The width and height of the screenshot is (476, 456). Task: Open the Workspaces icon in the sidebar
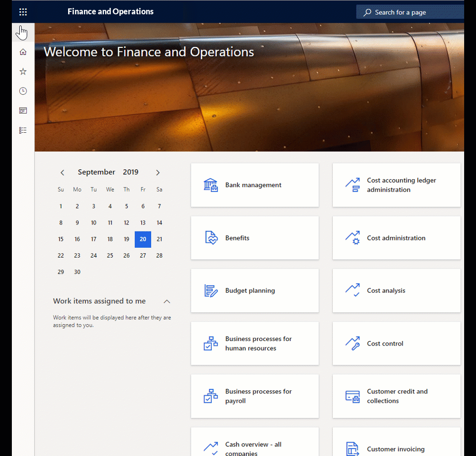[23, 111]
